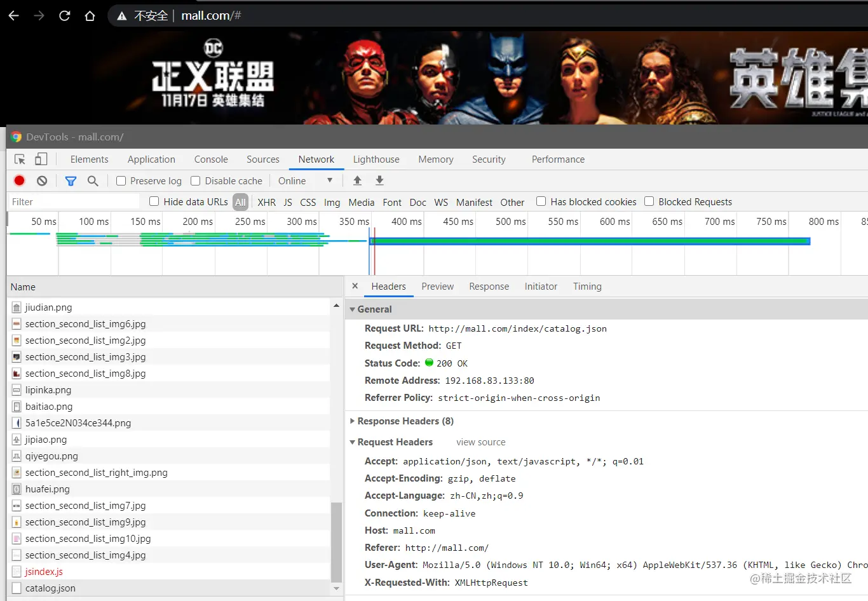The image size is (868, 601).
Task: Filter requests by XHR type
Action: pos(267,202)
